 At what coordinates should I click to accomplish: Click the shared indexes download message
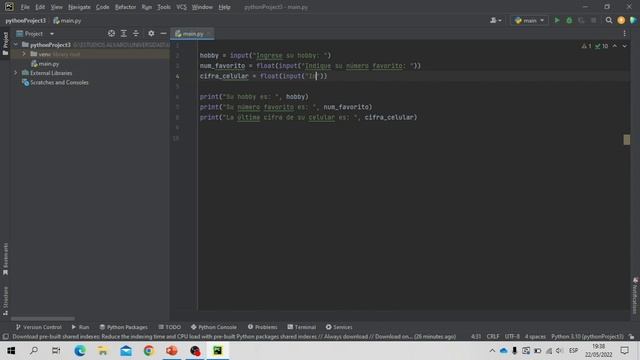click(x=234, y=337)
